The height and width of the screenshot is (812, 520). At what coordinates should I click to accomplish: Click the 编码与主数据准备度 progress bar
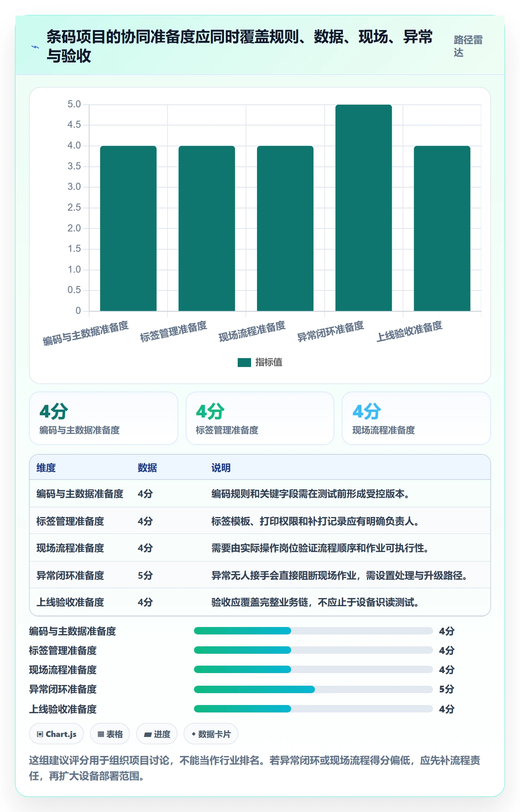point(313,631)
